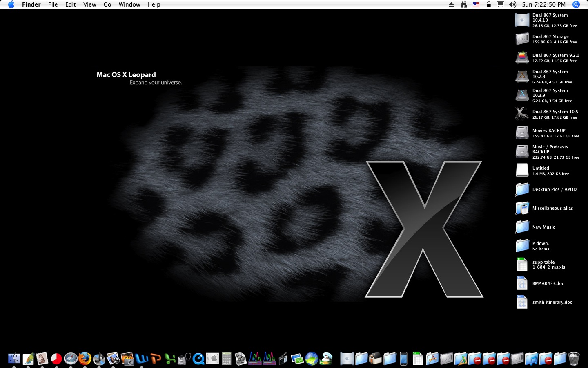Open the ruler-and-triangle folder in dock

460,359
